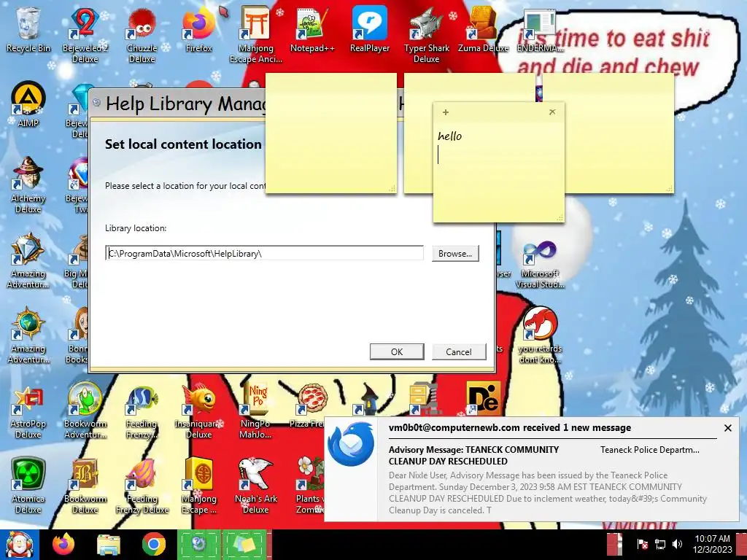Open the Notepad++ desktop shortcut
The image size is (747, 560).
coord(312,30)
